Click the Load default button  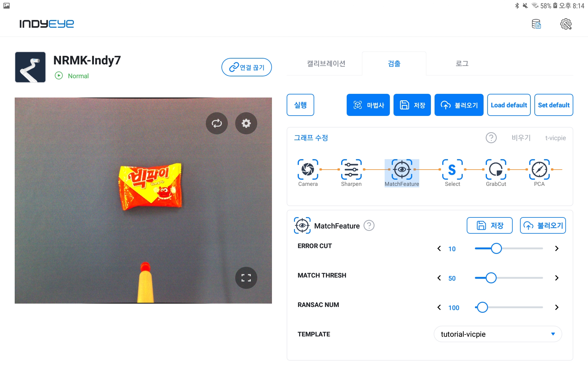[x=509, y=105]
